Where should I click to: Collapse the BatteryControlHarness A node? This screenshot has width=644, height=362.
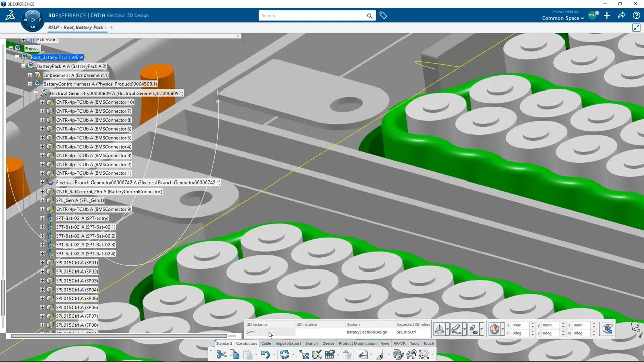(x=30, y=84)
